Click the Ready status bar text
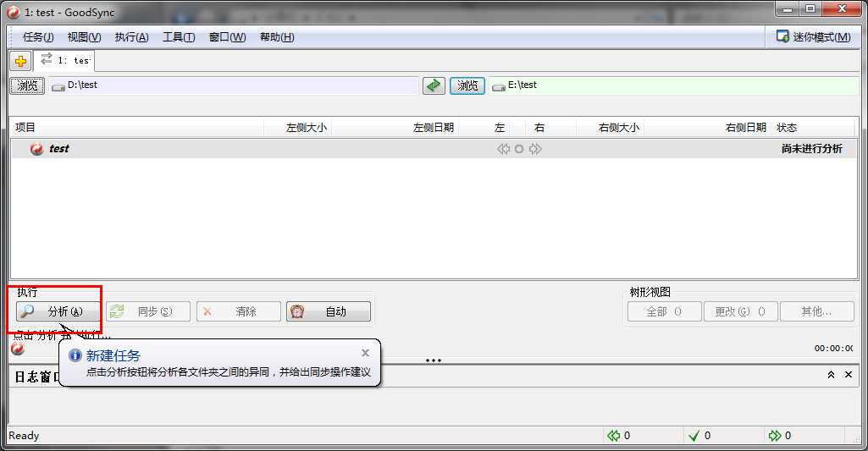Image resolution: width=868 pixels, height=451 pixels. (x=24, y=436)
